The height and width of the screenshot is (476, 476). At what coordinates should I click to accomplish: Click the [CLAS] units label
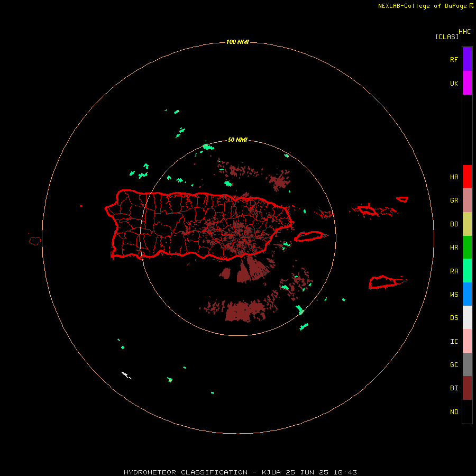[x=447, y=36]
